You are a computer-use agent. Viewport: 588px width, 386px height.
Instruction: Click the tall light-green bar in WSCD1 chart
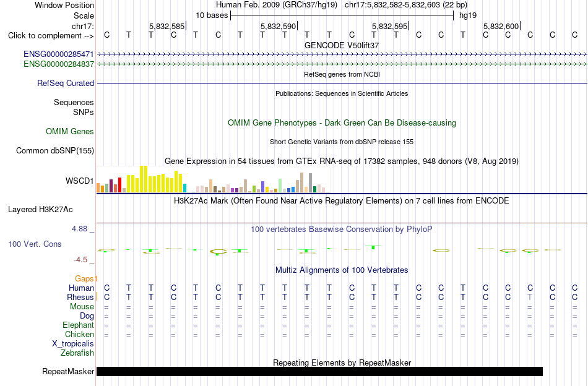(280, 186)
